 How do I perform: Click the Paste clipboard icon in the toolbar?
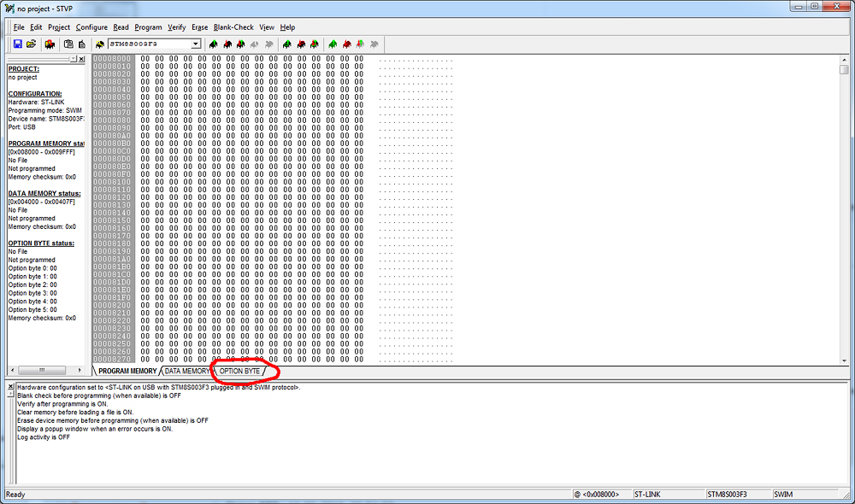tap(82, 44)
